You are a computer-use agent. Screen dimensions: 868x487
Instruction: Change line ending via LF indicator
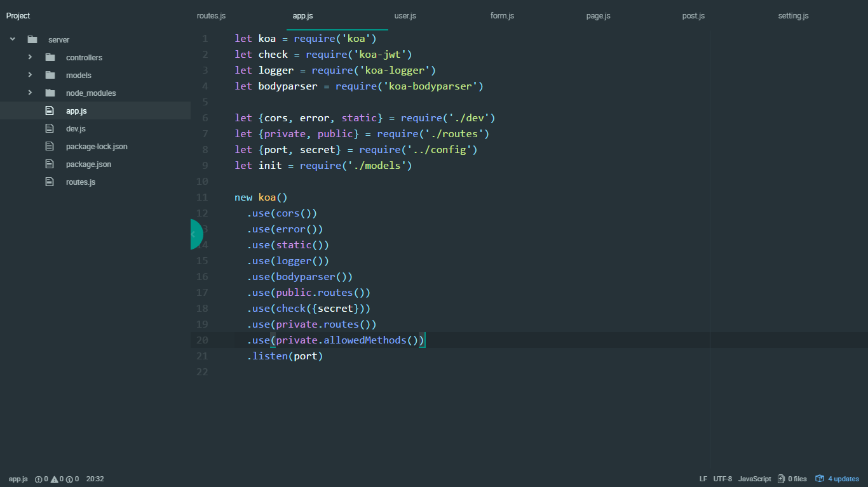coord(703,479)
